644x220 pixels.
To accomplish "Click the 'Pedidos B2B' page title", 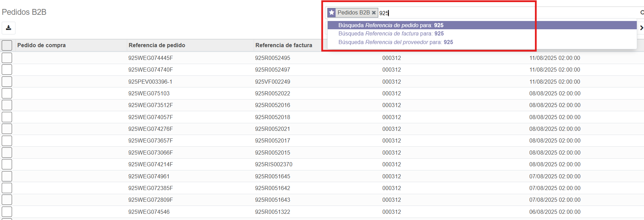I will (x=24, y=12).
